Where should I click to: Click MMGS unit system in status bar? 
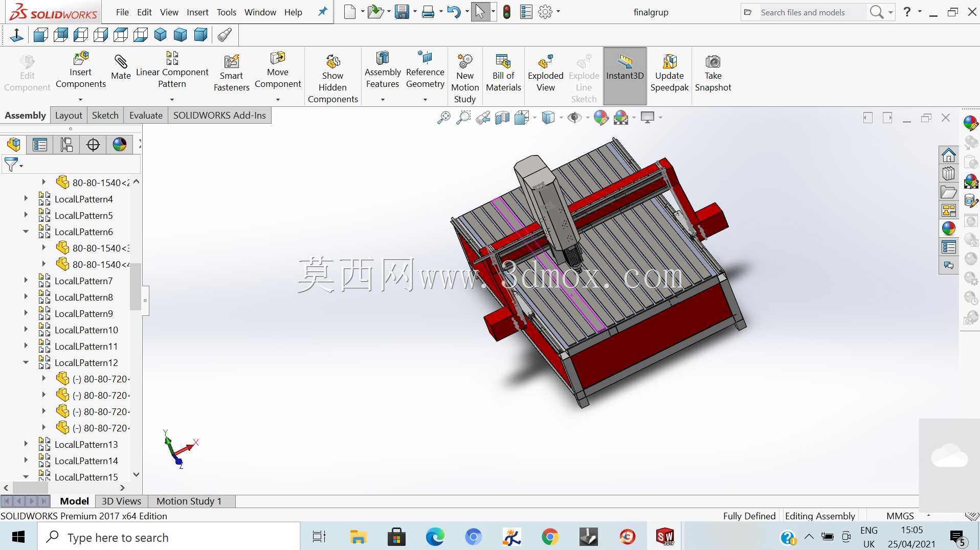tap(900, 516)
